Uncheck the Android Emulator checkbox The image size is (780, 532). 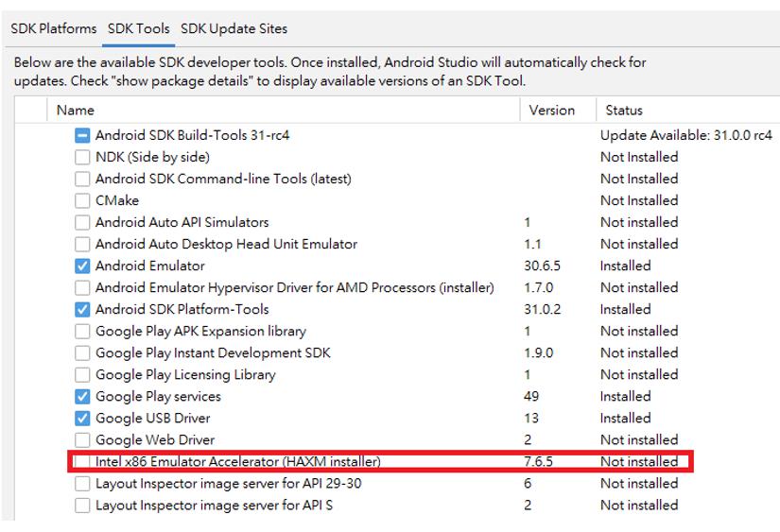pyautogui.click(x=83, y=266)
